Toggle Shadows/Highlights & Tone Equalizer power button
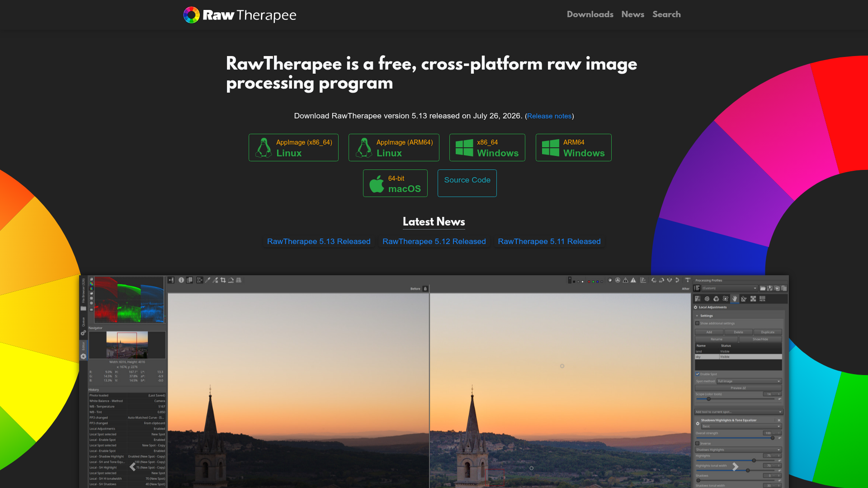Screen dimensions: 868x488 pos(698,423)
